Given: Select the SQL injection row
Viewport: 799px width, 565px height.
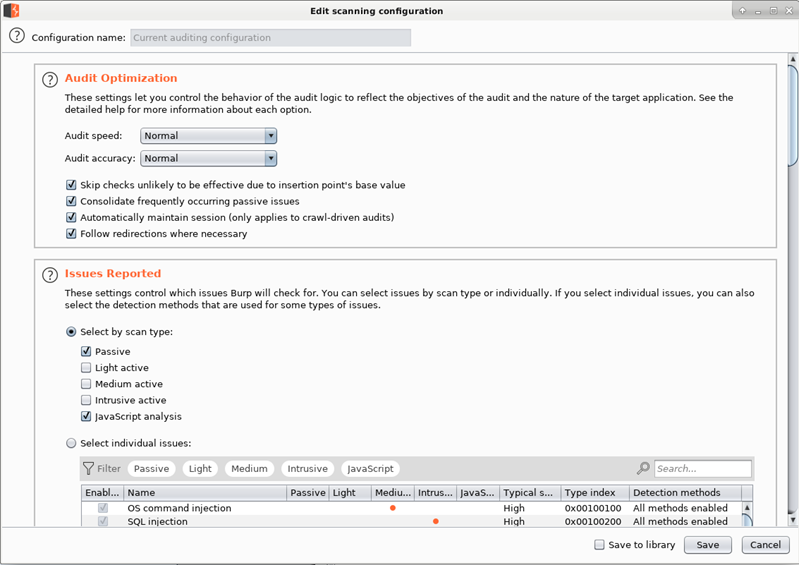Looking at the screenshot, I should click(412, 521).
